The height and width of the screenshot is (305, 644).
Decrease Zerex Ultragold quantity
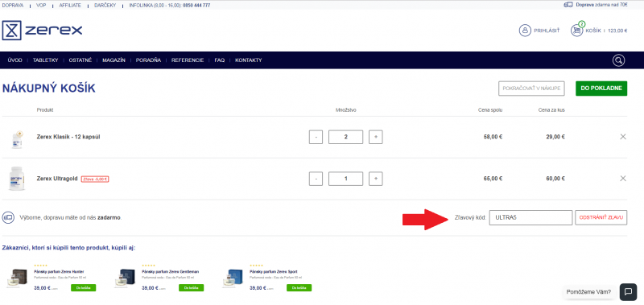pyautogui.click(x=316, y=179)
